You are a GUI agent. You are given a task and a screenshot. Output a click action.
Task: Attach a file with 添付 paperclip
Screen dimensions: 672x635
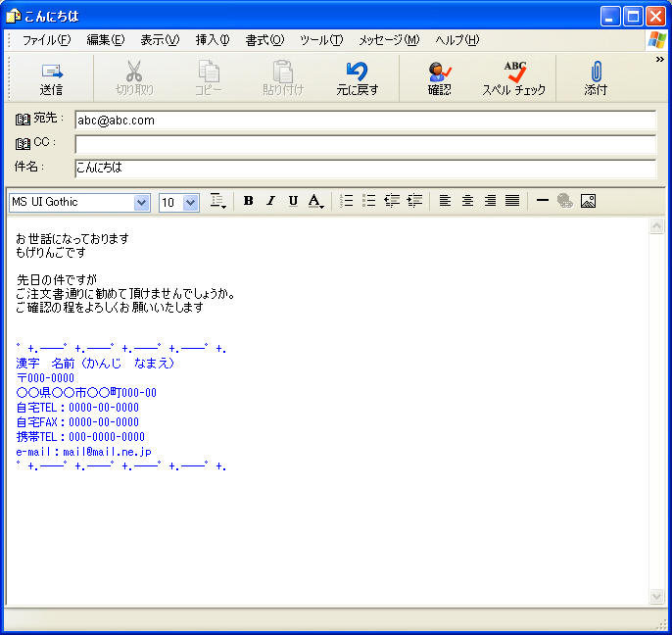tap(596, 72)
